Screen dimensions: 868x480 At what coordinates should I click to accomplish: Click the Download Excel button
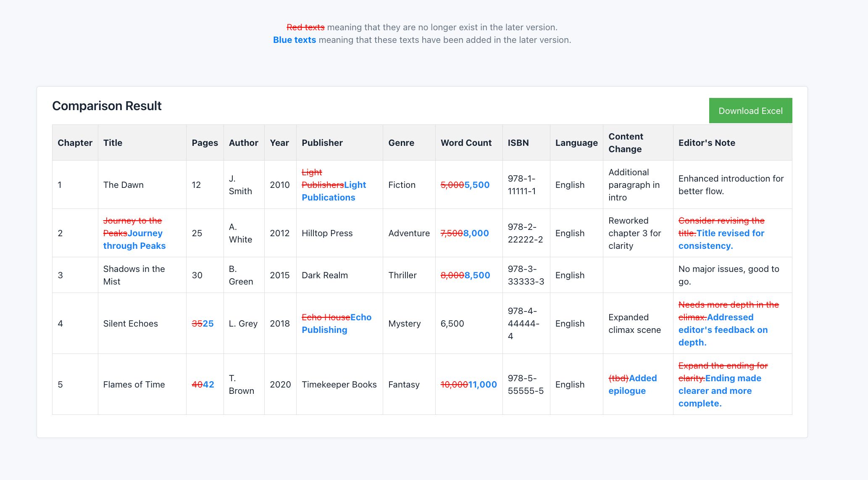750,111
